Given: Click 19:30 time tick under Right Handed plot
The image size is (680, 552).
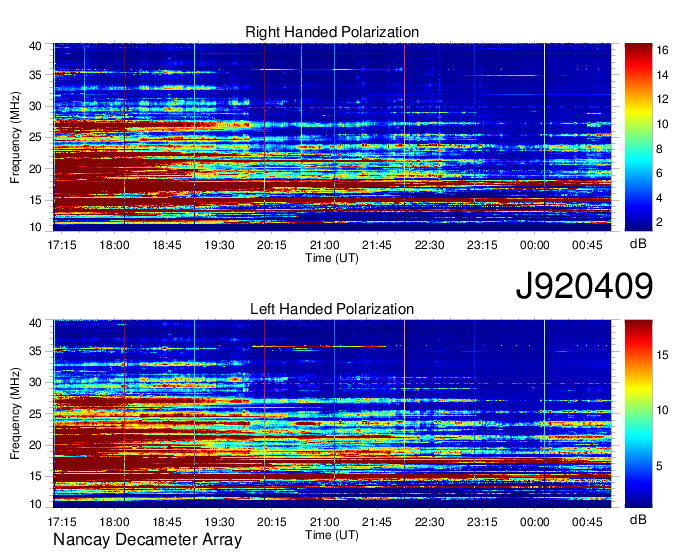Looking at the screenshot, I should click(x=219, y=245).
